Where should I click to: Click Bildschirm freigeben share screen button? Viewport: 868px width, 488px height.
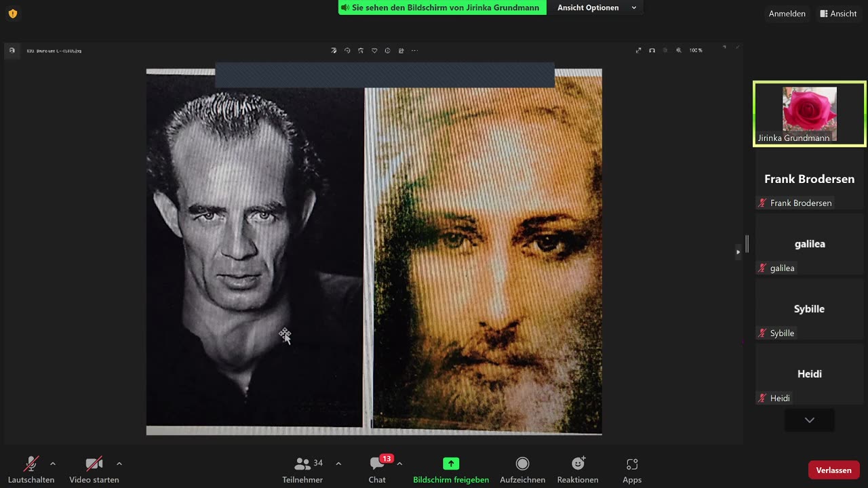(x=451, y=469)
